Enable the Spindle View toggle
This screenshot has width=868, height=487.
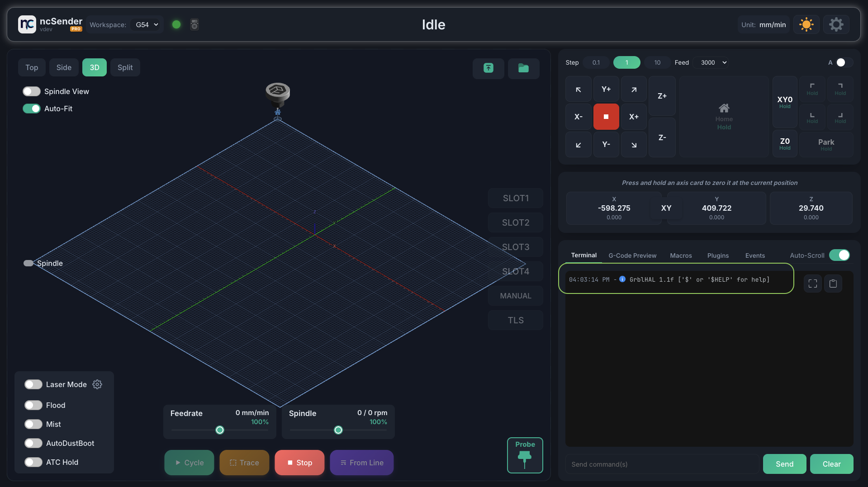(x=32, y=91)
